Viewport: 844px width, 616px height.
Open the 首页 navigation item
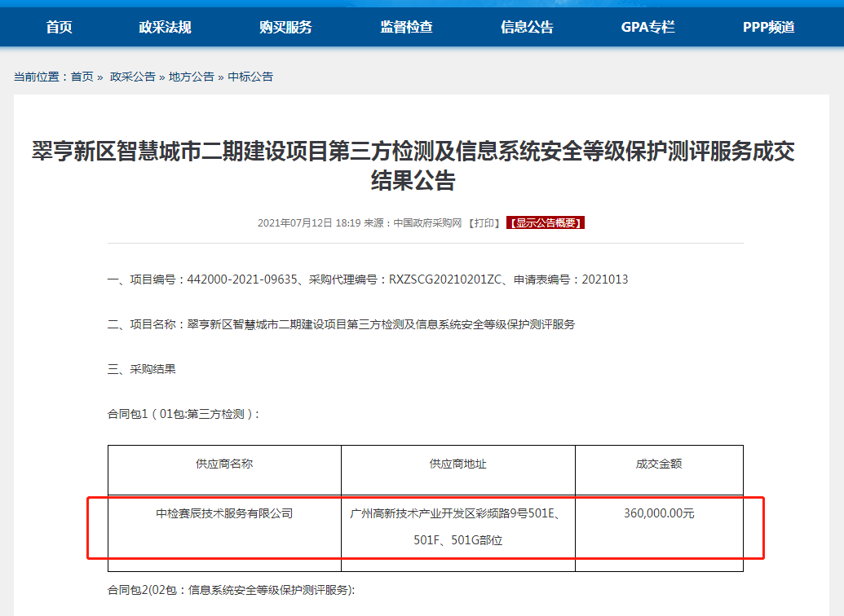click(60, 28)
